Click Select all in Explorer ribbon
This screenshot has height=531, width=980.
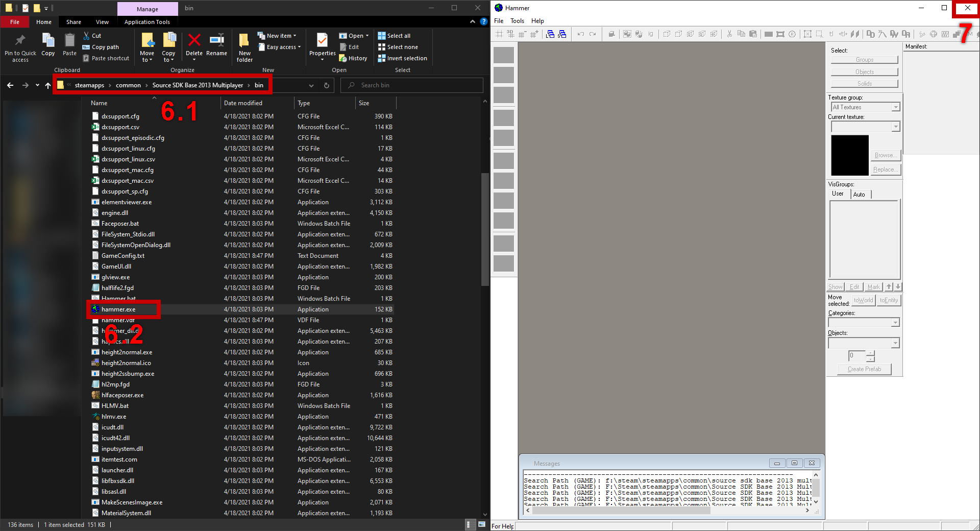click(x=394, y=36)
